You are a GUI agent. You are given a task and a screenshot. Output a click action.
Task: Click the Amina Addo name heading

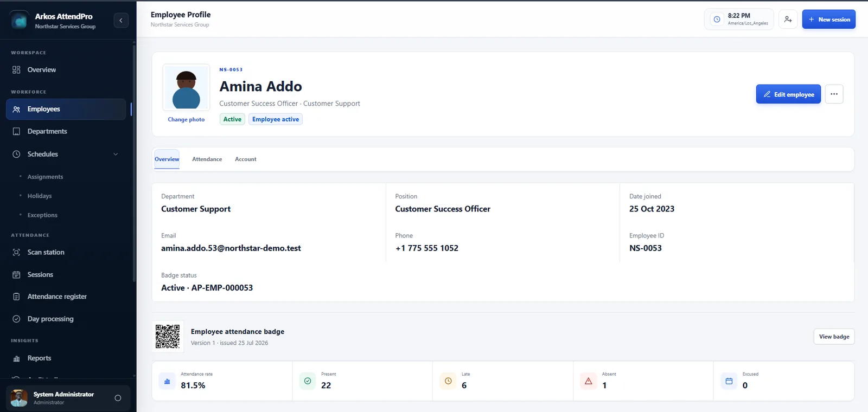tap(260, 87)
